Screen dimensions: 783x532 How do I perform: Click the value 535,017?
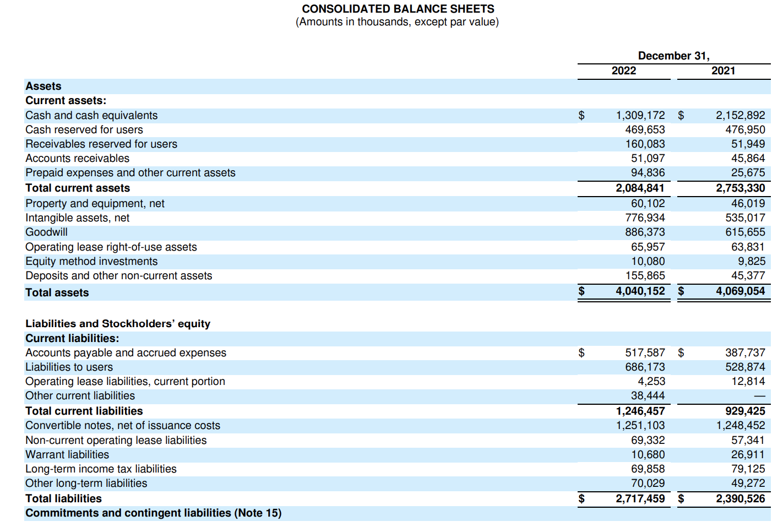tap(745, 218)
